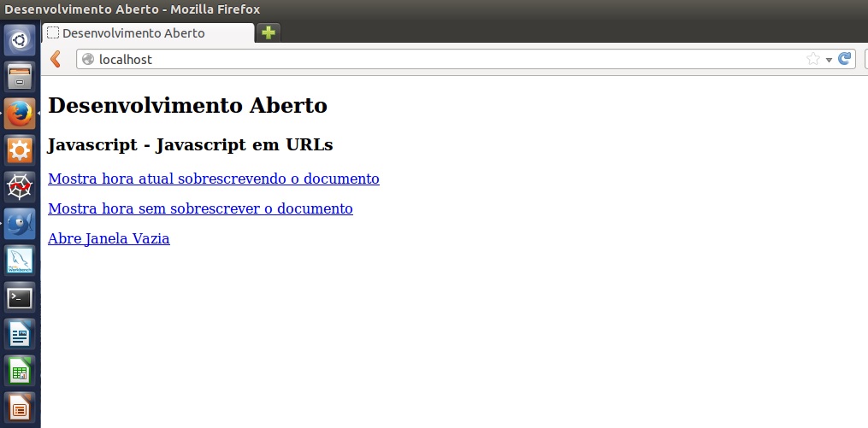This screenshot has width=868, height=428.
Task: Open the orange gear settings app in launcher
Action: coord(20,150)
